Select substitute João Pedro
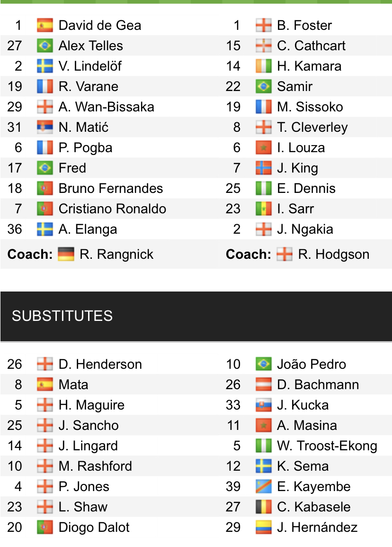 311,364
